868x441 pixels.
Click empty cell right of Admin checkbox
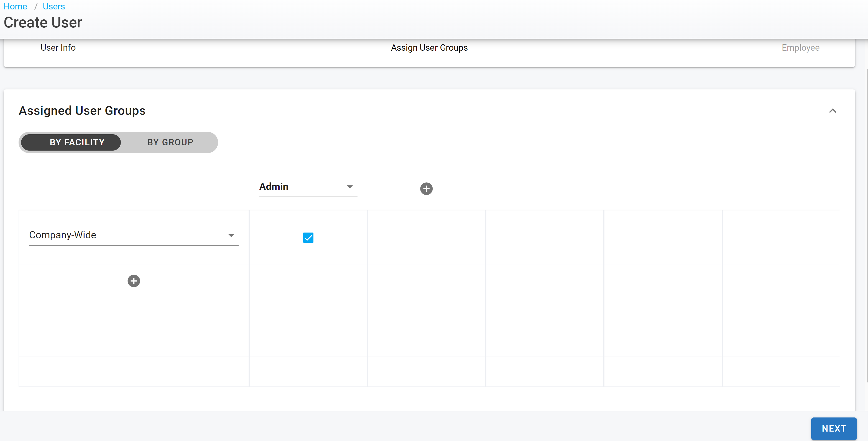click(426, 237)
